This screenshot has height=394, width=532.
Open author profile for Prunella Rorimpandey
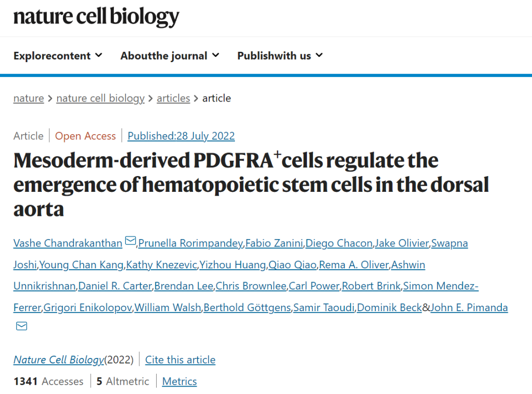[x=190, y=243]
